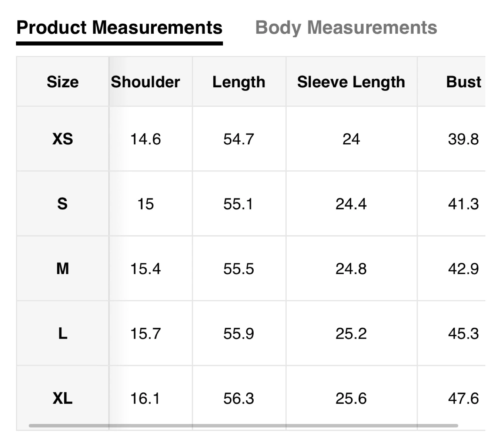Select the L size row label

tap(63, 334)
